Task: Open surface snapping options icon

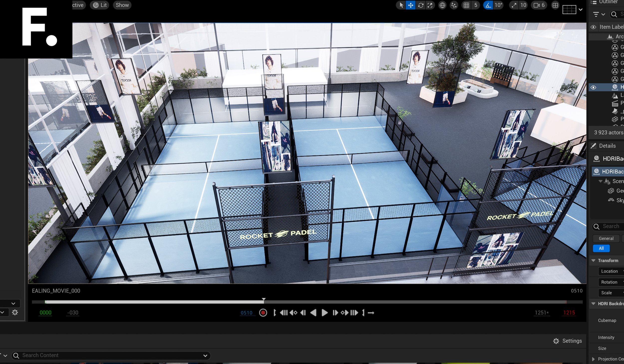Action: pos(454,5)
